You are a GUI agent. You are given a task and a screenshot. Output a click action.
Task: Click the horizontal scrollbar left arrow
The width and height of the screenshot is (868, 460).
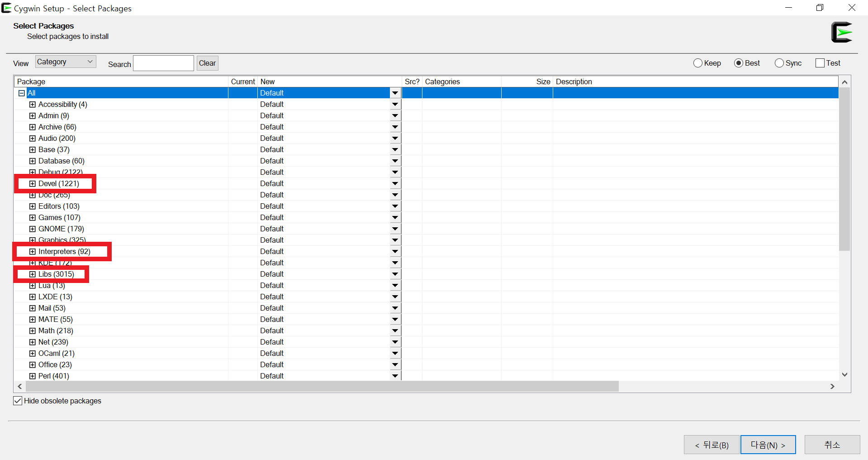pyautogui.click(x=20, y=387)
